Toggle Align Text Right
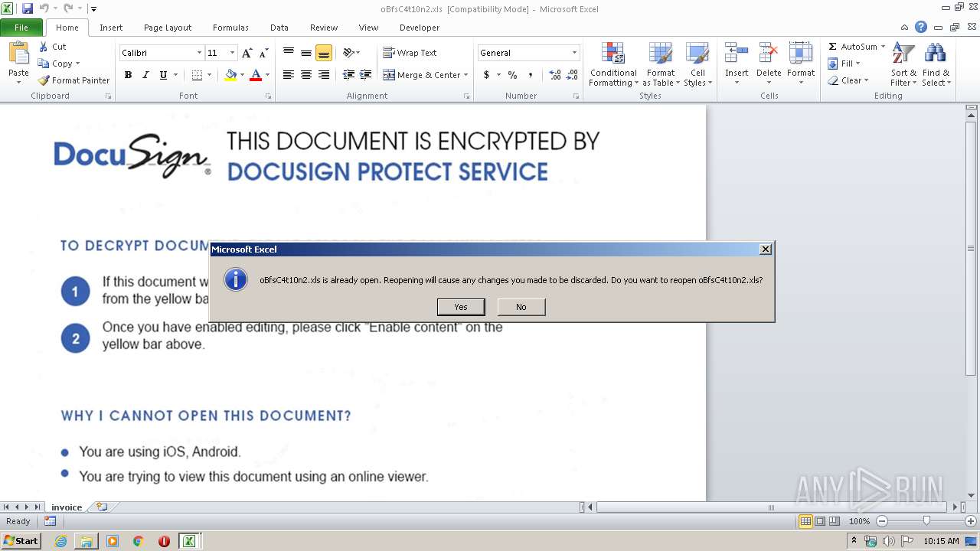The image size is (980, 551). [324, 75]
